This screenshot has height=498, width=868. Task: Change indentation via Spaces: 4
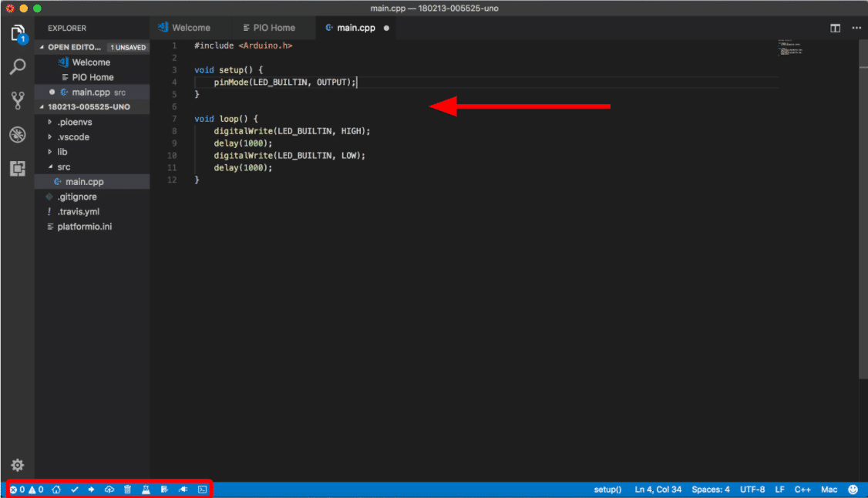[710, 490]
